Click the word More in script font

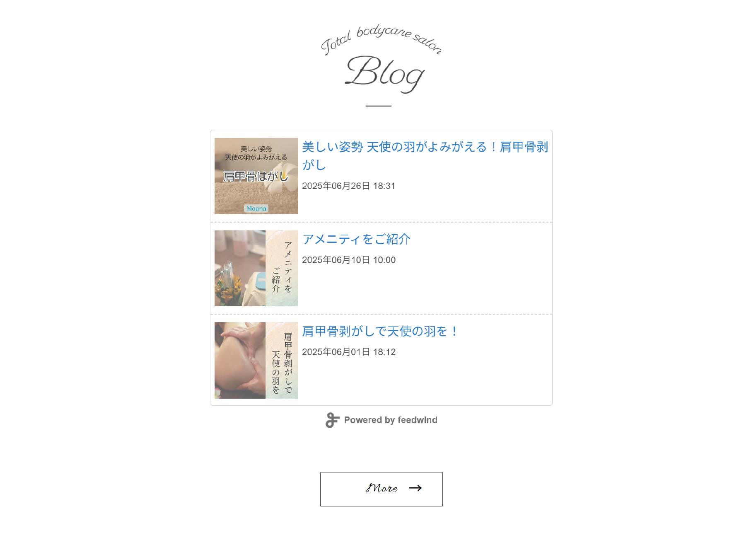(382, 488)
